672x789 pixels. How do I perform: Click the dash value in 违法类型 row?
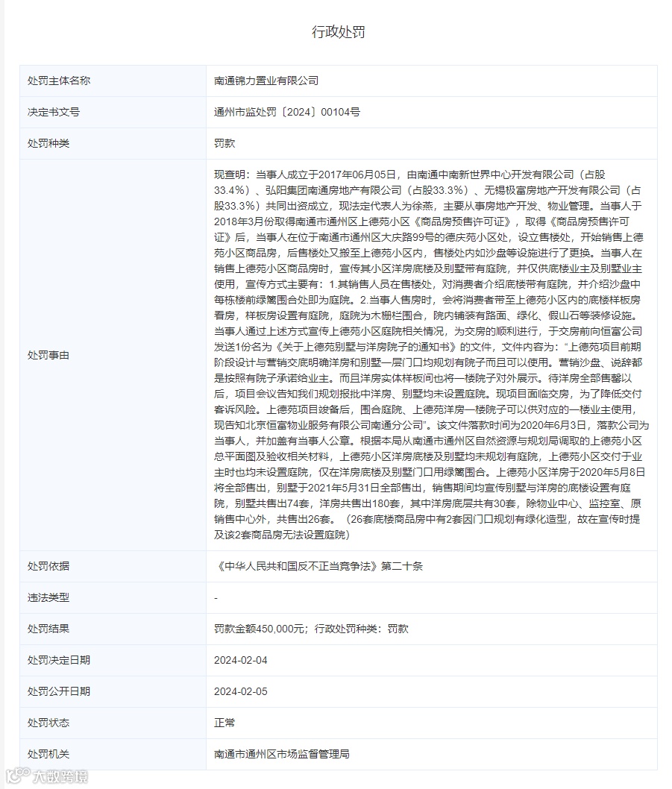click(216, 598)
